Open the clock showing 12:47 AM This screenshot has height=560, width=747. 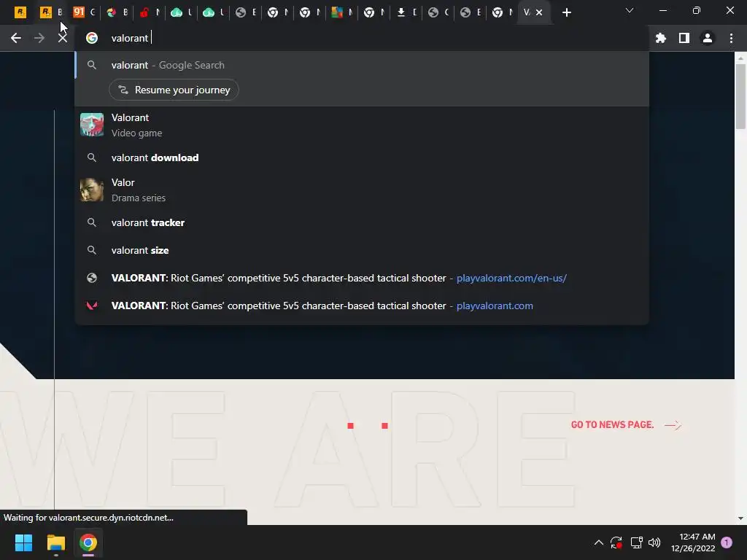(x=693, y=542)
